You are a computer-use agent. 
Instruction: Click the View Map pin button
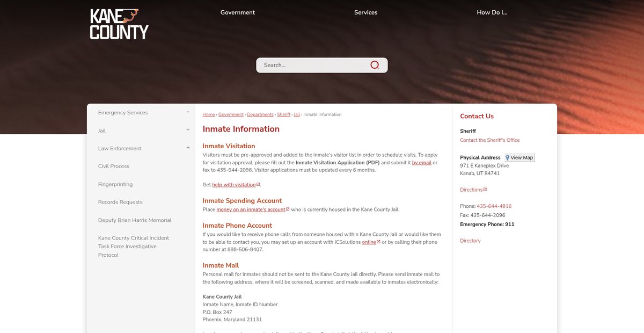(519, 157)
